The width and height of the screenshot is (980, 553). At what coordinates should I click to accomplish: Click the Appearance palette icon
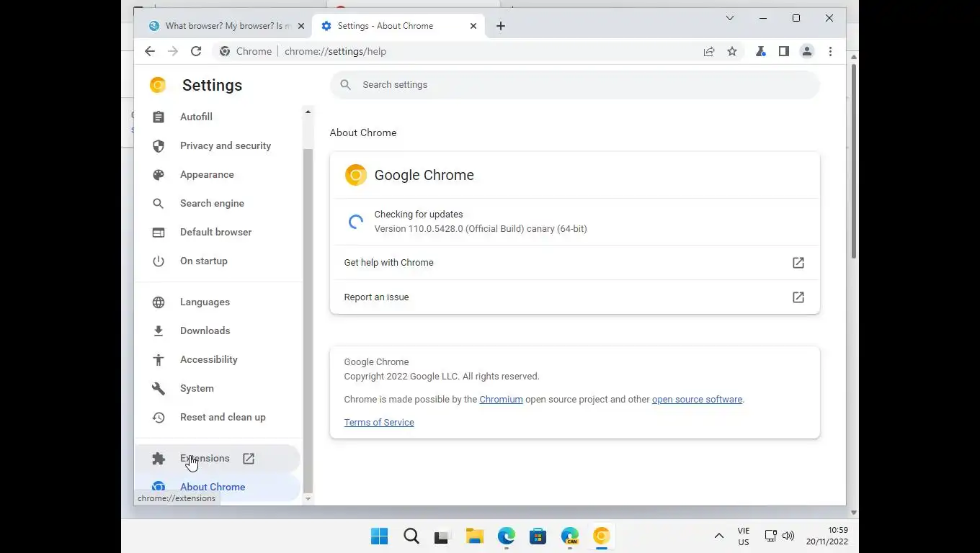tap(159, 174)
